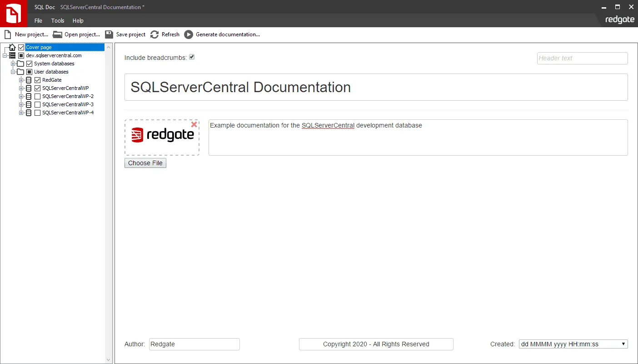Click inside the Header text field

[582, 58]
